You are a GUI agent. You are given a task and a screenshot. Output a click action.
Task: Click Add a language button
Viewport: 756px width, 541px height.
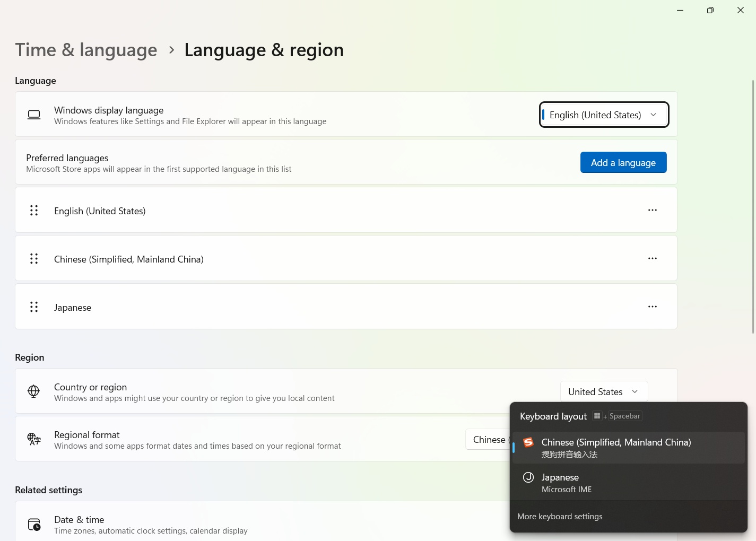coord(623,162)
